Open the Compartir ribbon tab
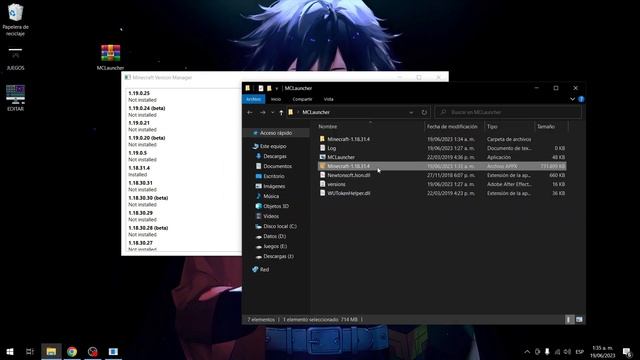 click(x=302, y=99)
